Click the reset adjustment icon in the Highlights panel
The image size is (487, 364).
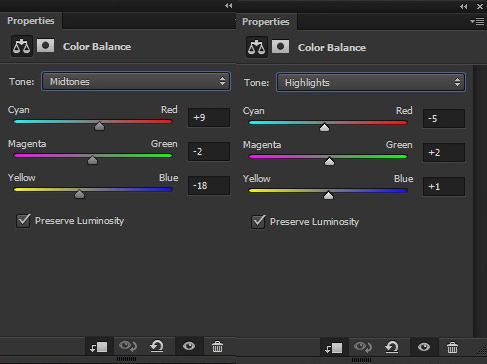pyautogui.click(x=392, y=347)
